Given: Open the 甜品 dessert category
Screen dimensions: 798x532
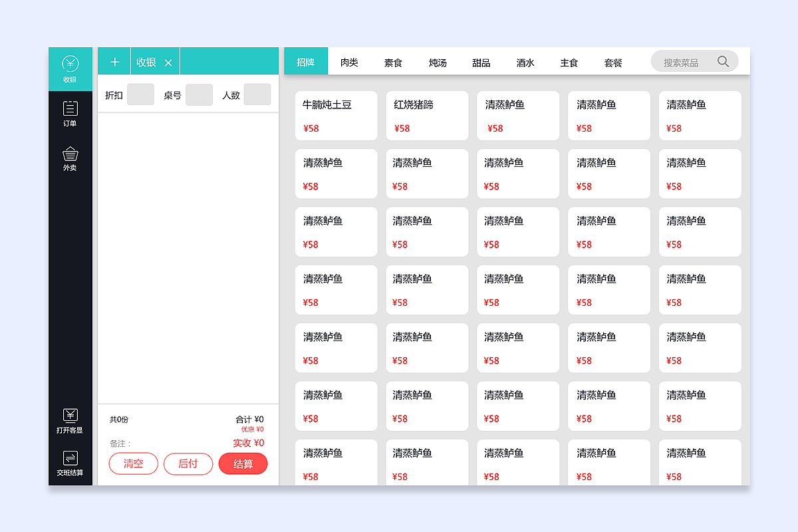Looking at the screenshot, I should point(481,63).
